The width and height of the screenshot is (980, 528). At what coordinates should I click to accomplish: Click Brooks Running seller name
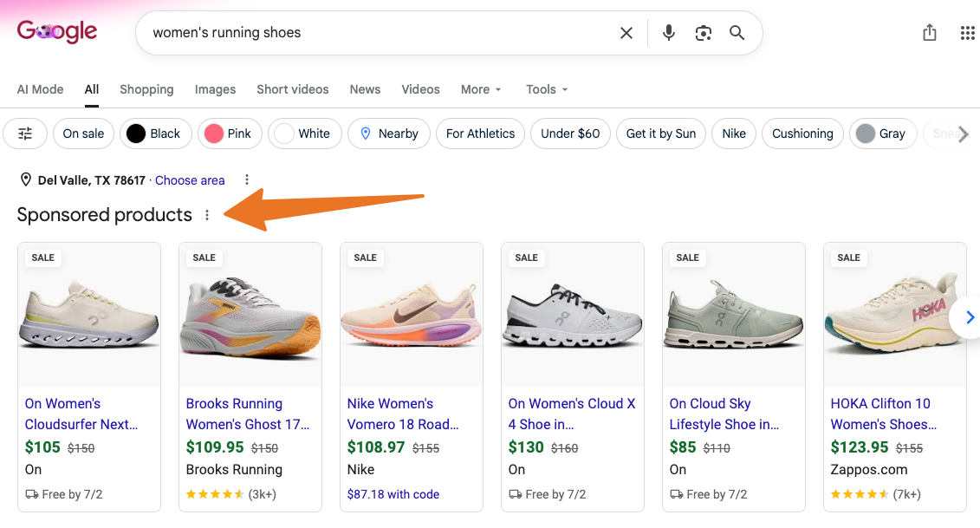pyautogui.click(x=234, y=469)
